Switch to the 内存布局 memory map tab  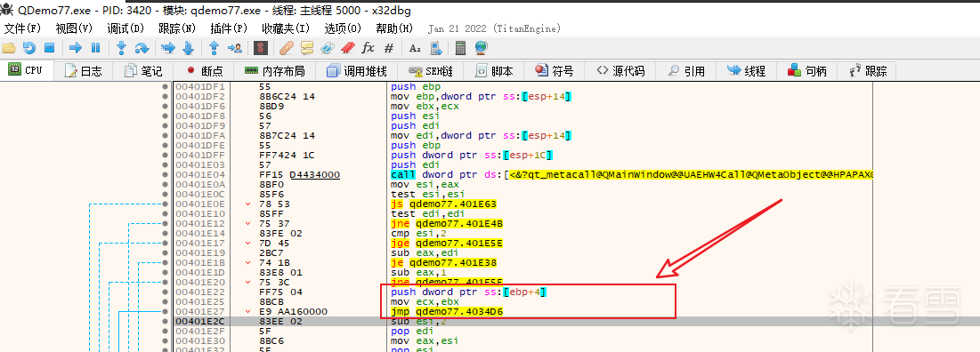[274, 71]
